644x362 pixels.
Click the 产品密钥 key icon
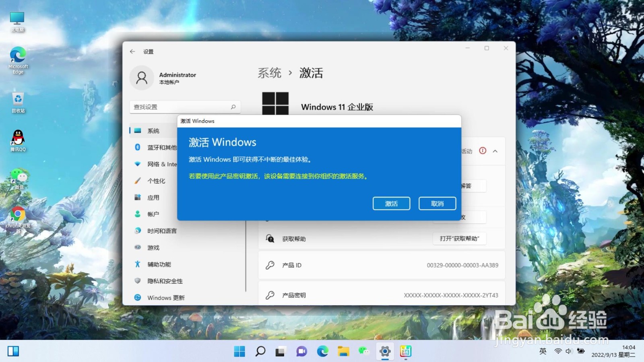click(270, 295)
